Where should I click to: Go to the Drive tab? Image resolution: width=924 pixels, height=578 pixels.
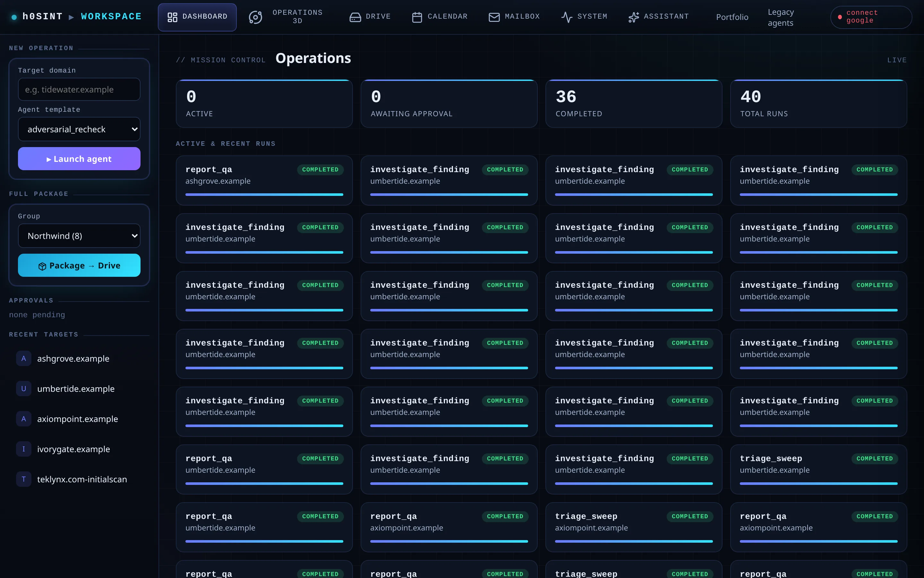(370, 17)
